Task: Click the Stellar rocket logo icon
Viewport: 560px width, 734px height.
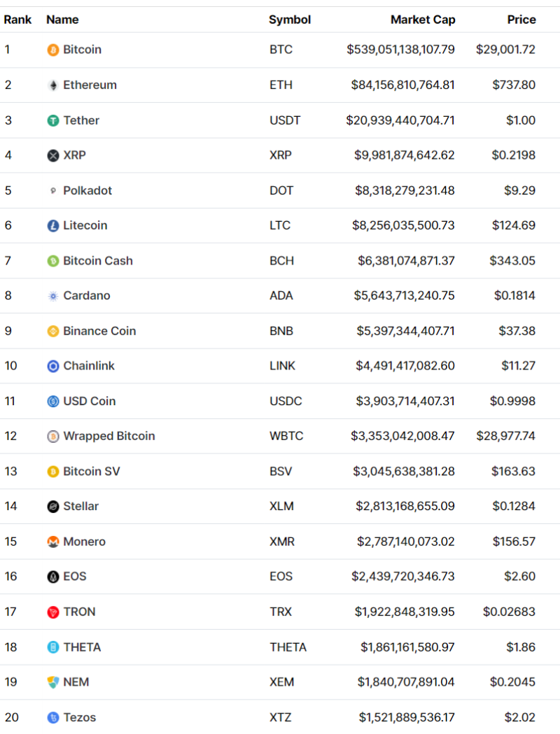Action: [53, 507]
